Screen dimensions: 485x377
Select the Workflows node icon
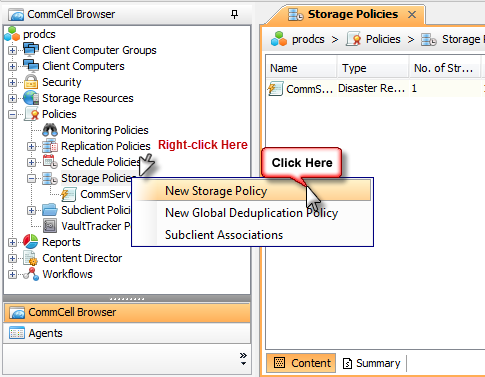31,274
